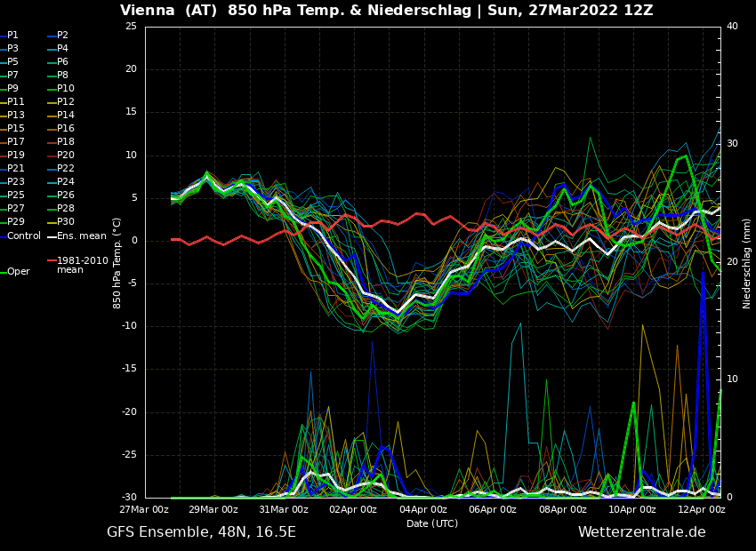Select the P2 legend entry
This screenshot has width=756, height=551.
pos(62,36)
